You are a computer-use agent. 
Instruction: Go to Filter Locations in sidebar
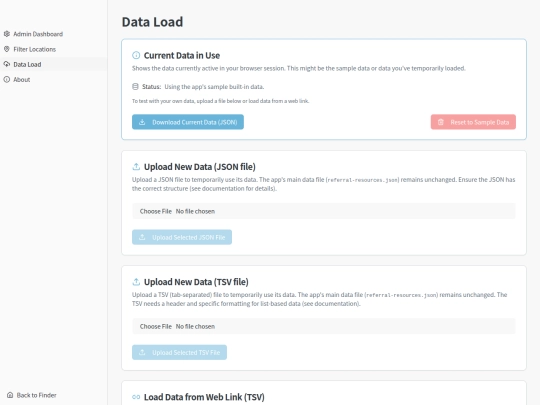click(34, 49)
